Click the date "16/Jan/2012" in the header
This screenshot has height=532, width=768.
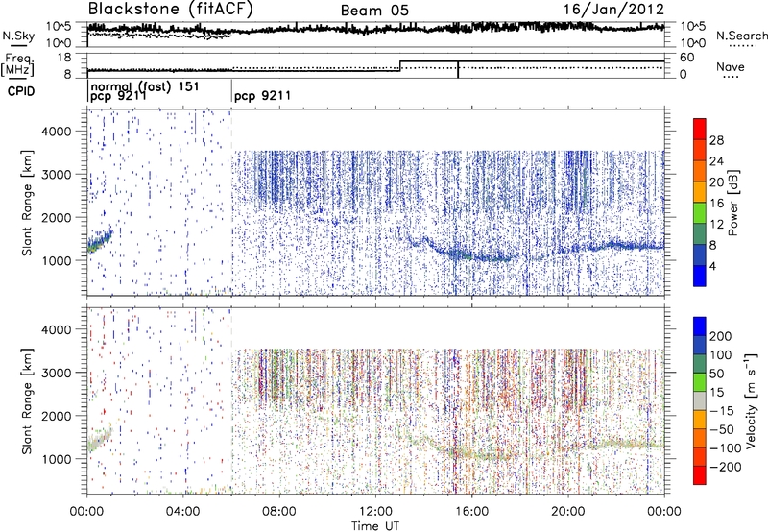point(613,10)
